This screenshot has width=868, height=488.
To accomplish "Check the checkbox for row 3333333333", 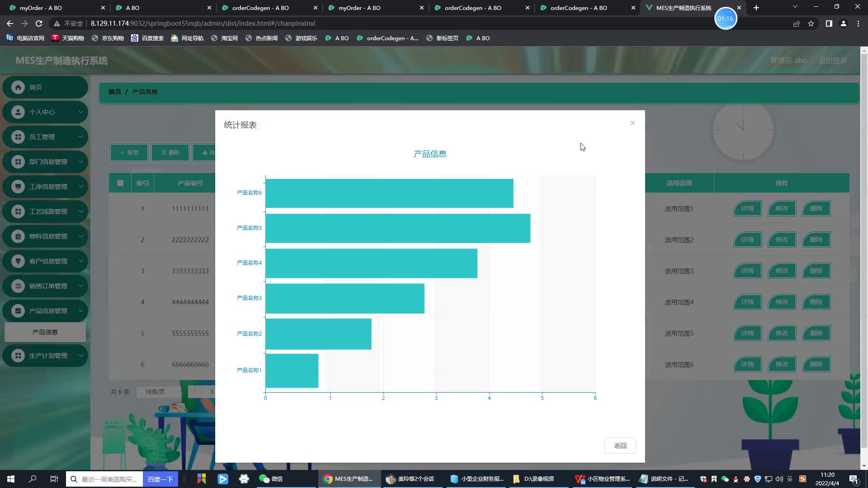I will pyautogui.click(x=119, y=271).
